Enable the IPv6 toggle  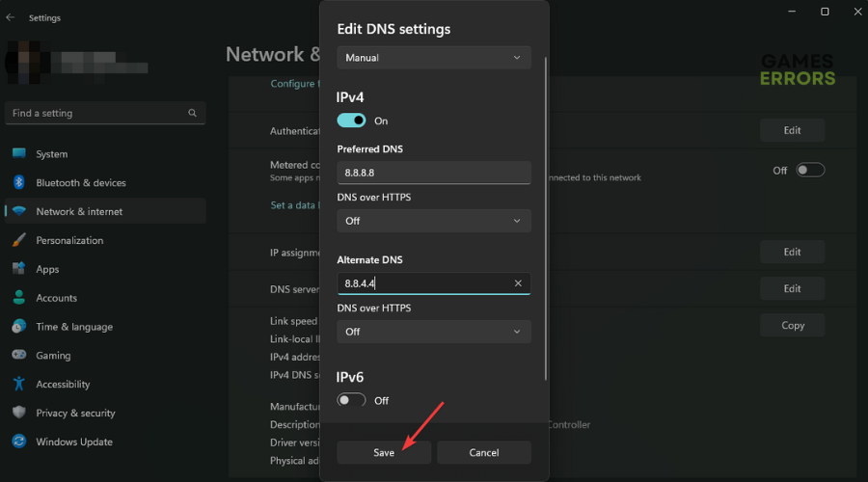click(x=351, y=400)
